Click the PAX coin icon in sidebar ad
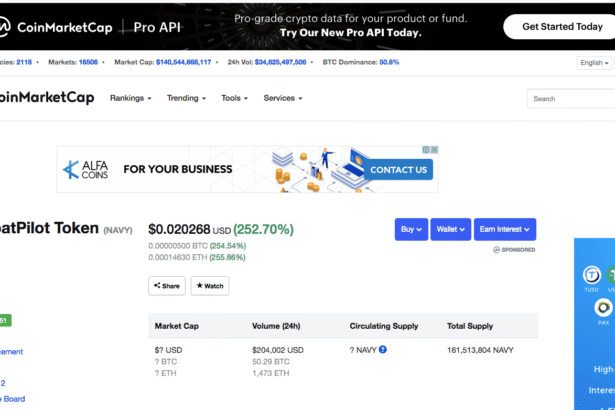 [x=603, y=308]
